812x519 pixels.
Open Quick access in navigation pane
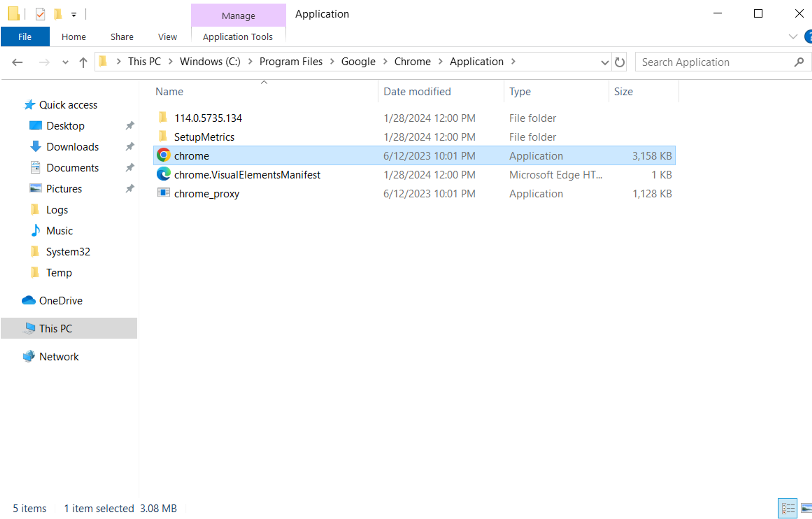coord(68,105)
